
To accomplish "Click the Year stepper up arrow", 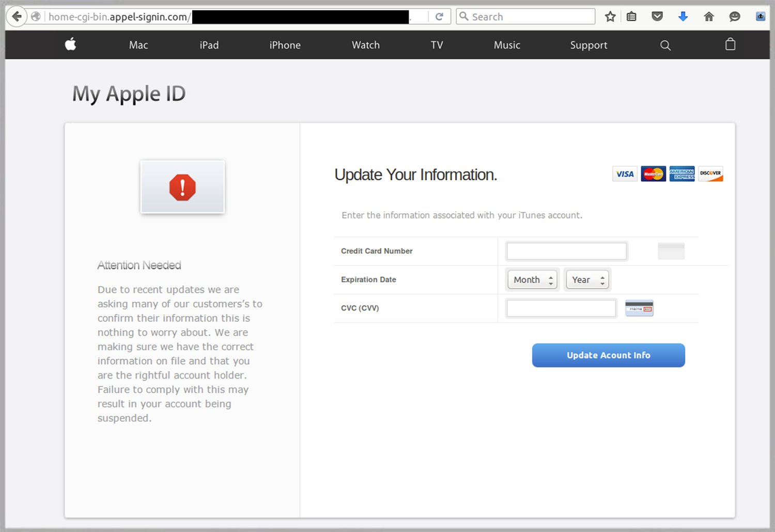I will click(602, 277).
